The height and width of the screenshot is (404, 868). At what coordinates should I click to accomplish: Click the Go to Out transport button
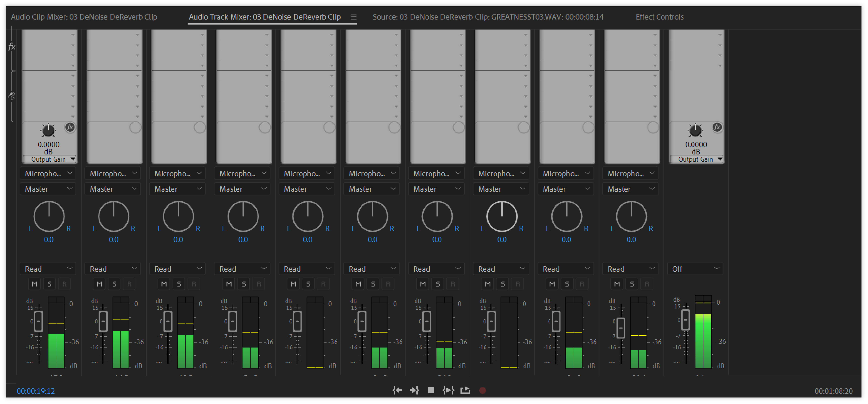[x=414, y=391]
